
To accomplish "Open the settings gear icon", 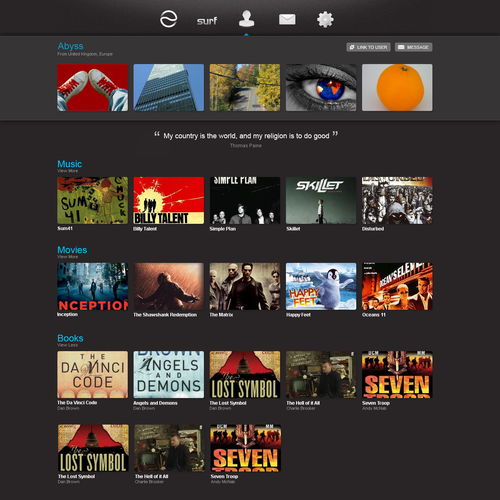I will (325, 19).
